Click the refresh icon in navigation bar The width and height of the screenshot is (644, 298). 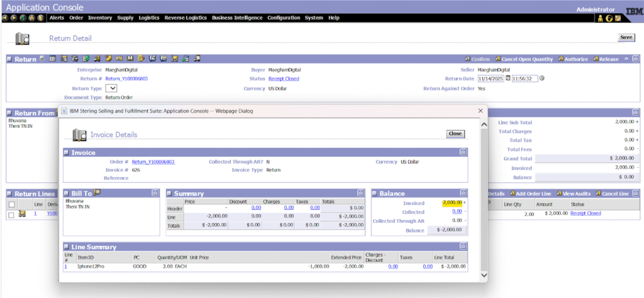click(23, 18)
